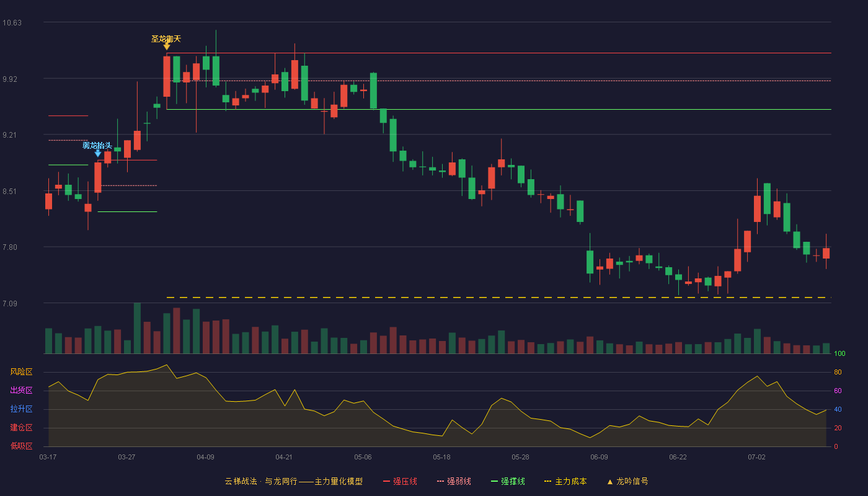Pick the 05-06 date label

[x=363, y=457]
